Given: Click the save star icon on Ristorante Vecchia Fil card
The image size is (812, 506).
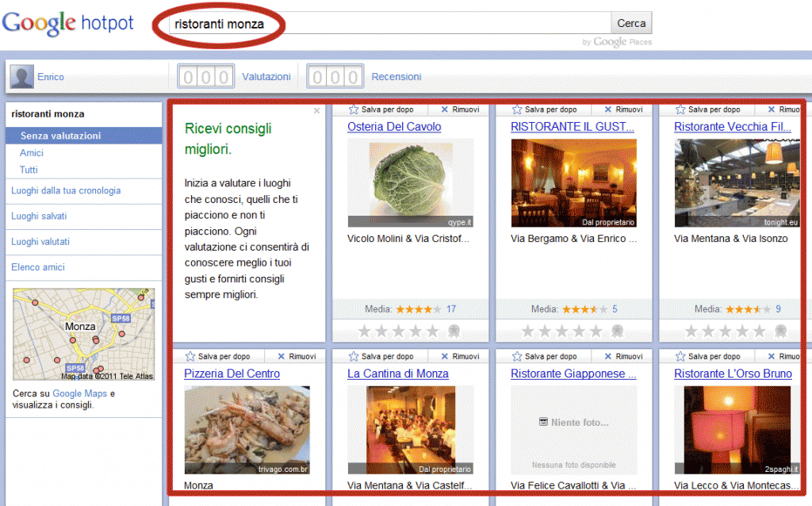Looking at the screenshot, I should click(680, 109).
